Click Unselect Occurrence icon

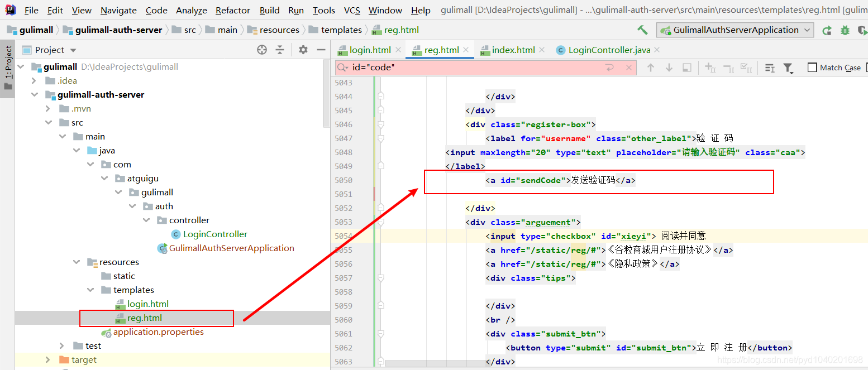tap(728, 68)
